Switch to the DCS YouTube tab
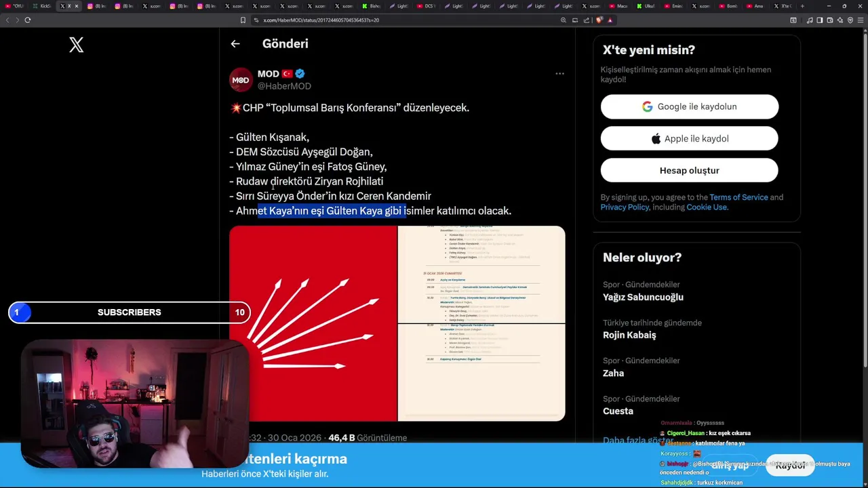This screenshot has height=488, width=868. (x=426, y=6)
